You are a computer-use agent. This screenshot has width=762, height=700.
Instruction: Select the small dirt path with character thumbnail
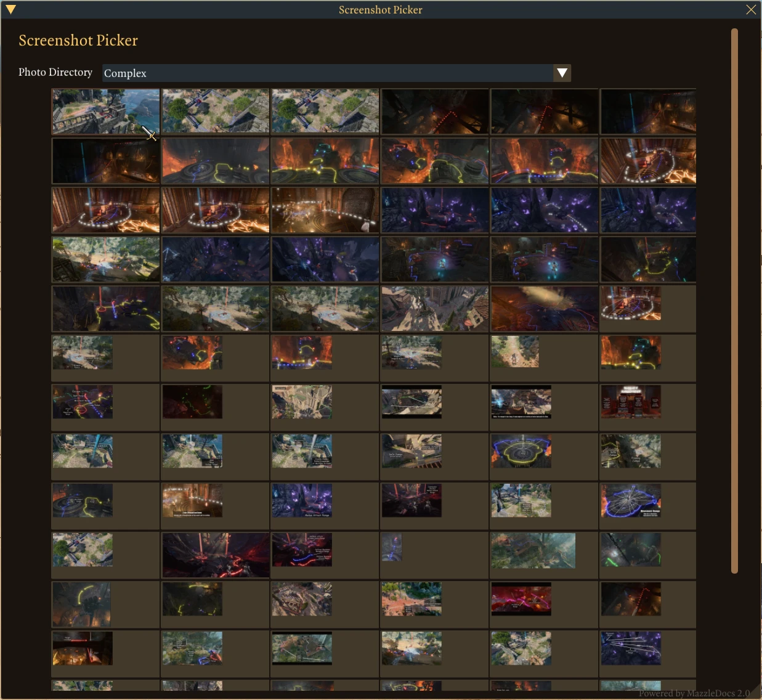516,352
